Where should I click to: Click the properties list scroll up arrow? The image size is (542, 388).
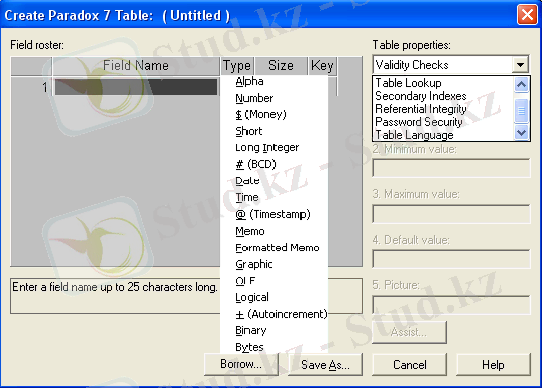522,84
